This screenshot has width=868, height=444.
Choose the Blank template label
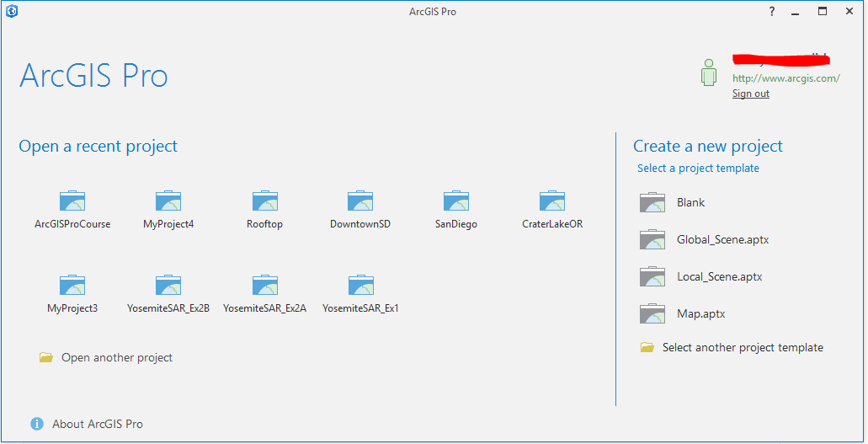coord(691,202)
